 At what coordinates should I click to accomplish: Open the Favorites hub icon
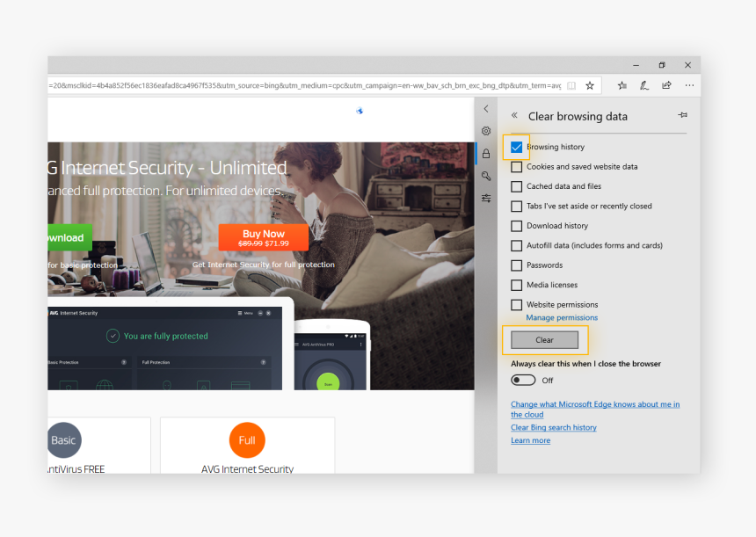point(622,86)
